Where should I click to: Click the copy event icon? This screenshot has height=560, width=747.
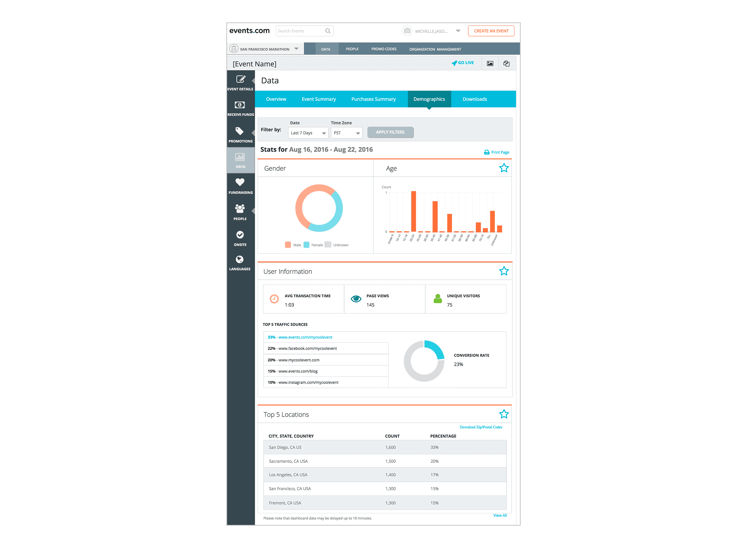click(x=506, y=63)
